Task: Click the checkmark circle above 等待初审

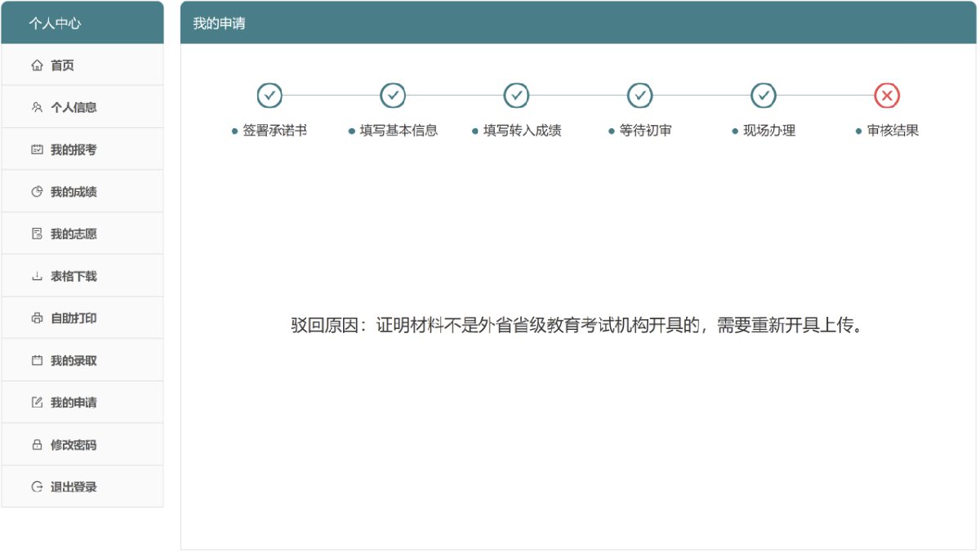Action: coord(639,96)
